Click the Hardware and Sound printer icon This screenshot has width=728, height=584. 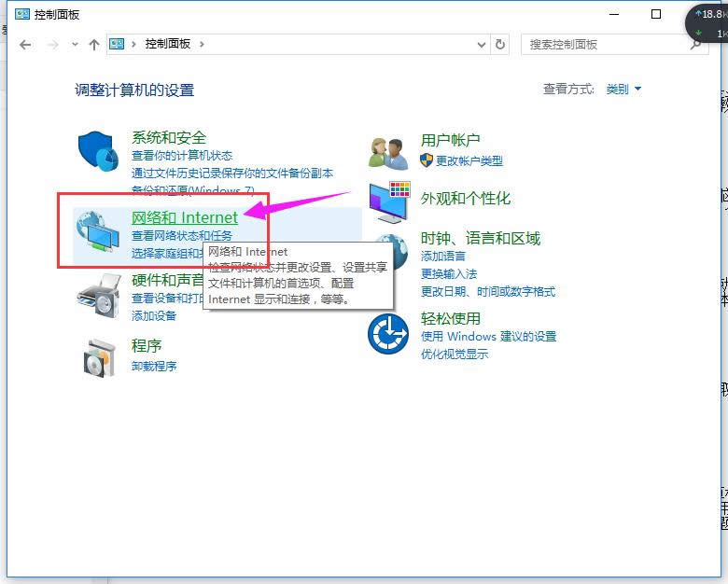pos(97,295)
